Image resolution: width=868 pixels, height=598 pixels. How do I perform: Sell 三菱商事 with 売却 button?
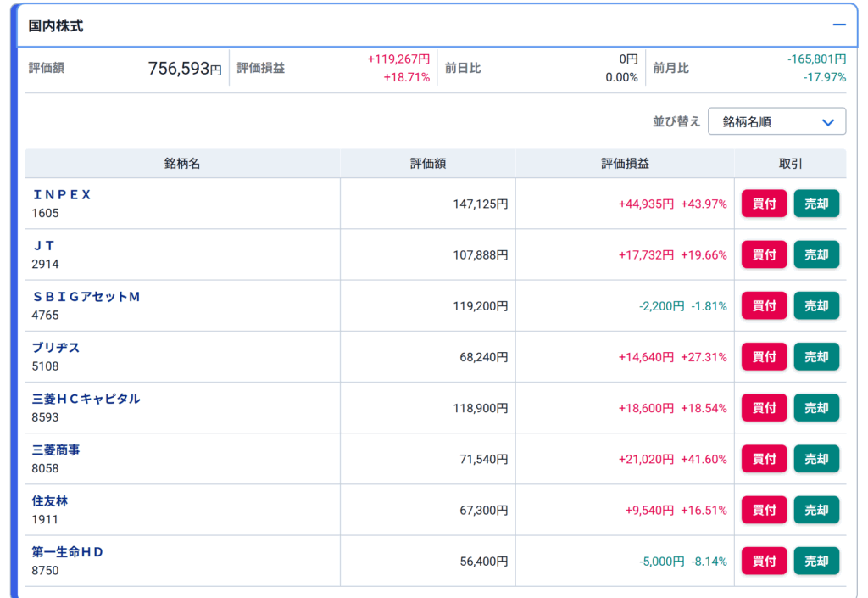[816, 459]
